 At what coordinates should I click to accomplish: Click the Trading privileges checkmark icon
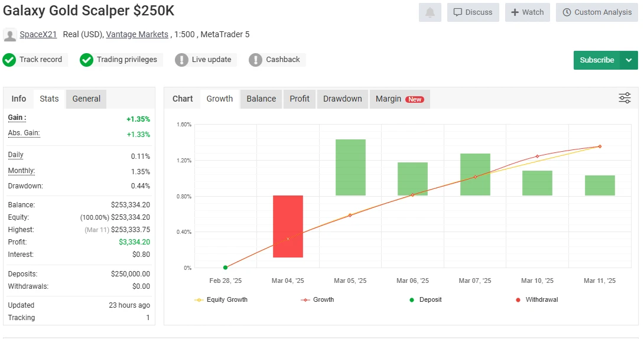coord(87,60)
